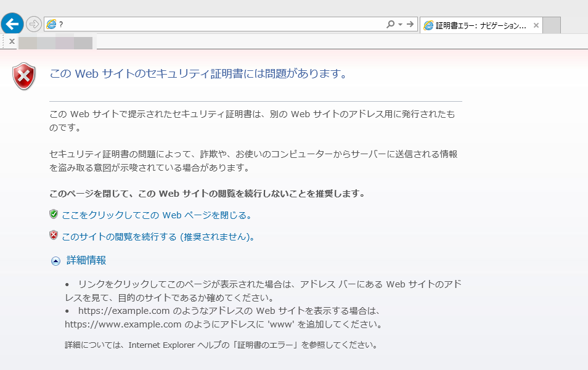This screenshot has width=588, height=370.
Task: Collapse the 詳細情報 section arrow
Action: pos(55,261)
